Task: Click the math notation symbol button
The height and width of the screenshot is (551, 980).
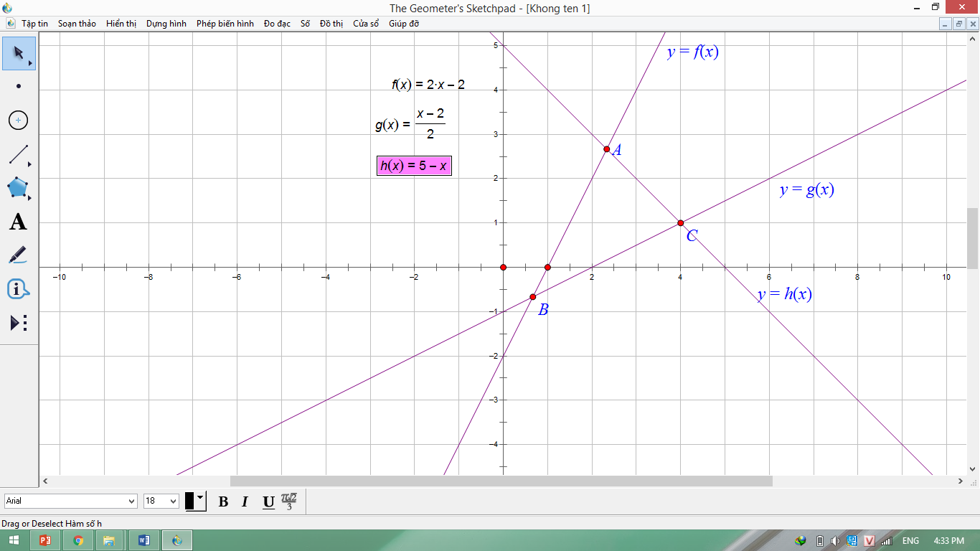Action: pyautogui.click(x=288, y=501)
